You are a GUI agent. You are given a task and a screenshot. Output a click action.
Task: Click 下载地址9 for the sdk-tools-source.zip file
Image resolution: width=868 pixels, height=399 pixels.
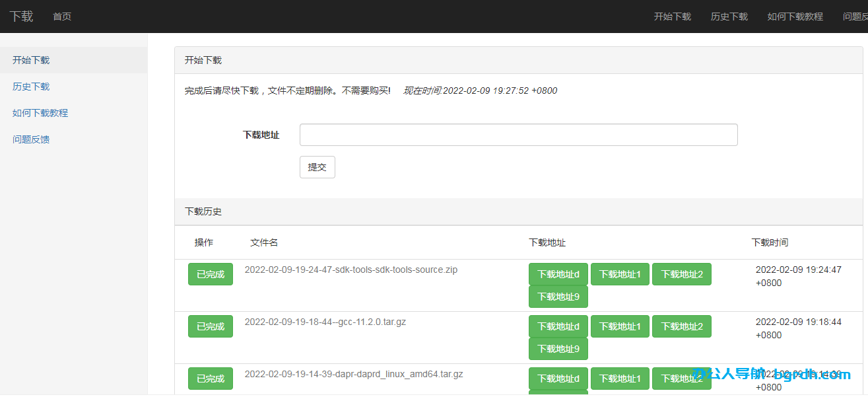coord(558,296)
